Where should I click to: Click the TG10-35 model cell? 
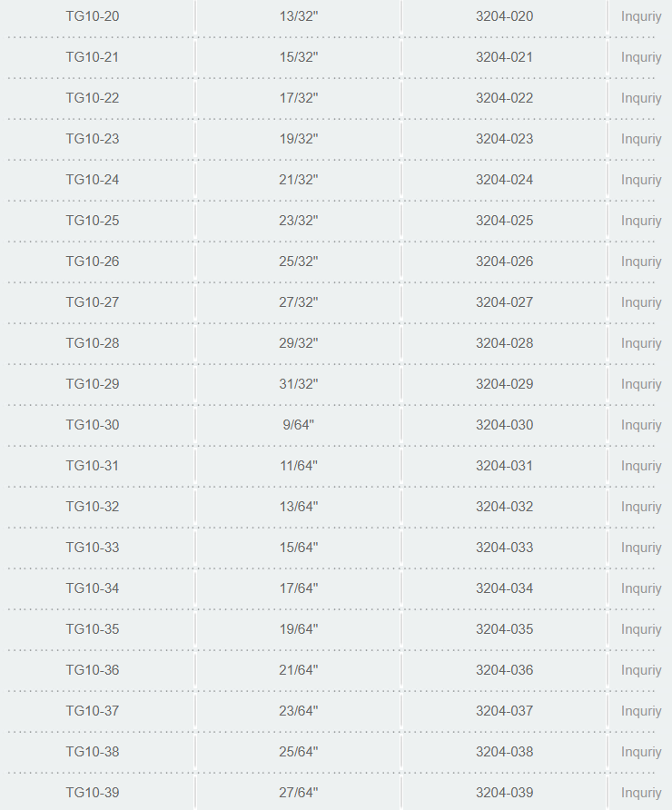tap(93, 629)
